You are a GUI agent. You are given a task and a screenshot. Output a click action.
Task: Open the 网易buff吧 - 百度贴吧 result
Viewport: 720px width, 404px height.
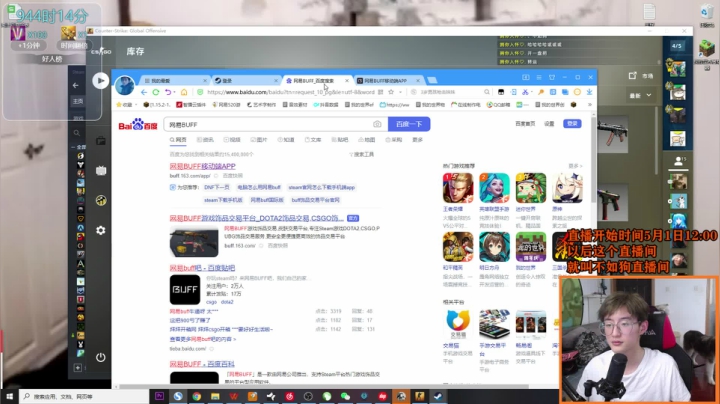(x=202, y=268)
